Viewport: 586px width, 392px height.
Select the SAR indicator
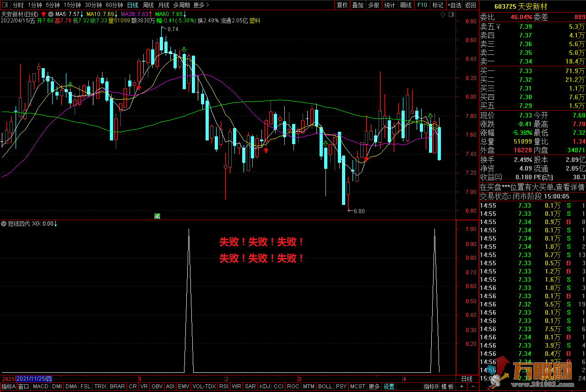click(250, 387)
